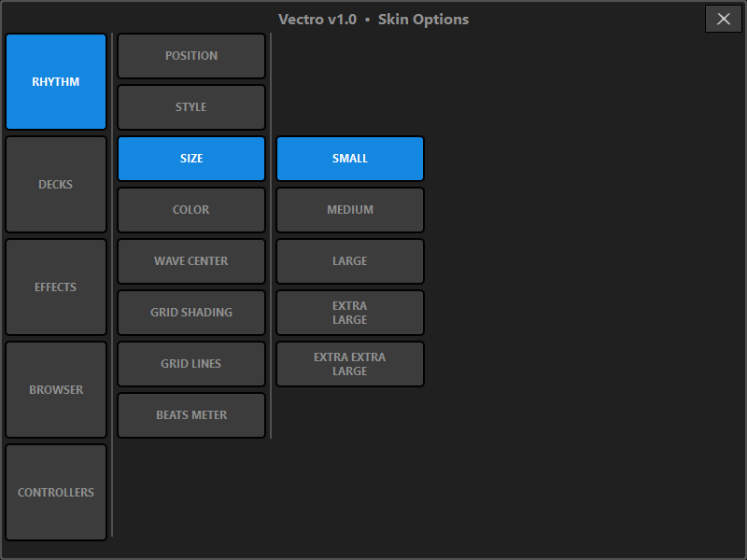This screenshot has width=747, height=560.
Task: Set size to Medium
Action: pos(350,210)
